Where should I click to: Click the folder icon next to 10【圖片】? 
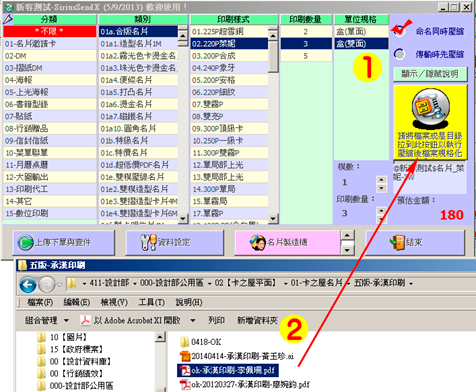(41, 337)
